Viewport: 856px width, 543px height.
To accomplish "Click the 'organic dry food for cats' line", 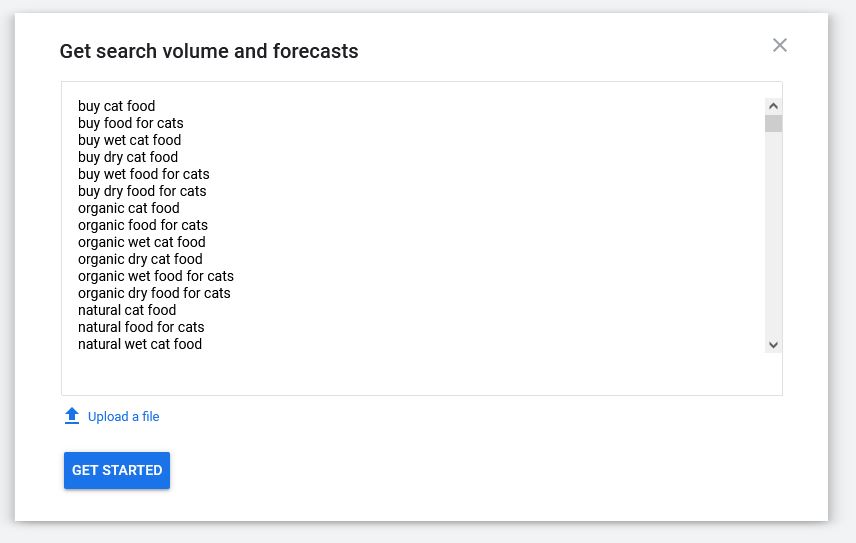I will (154, 293).
